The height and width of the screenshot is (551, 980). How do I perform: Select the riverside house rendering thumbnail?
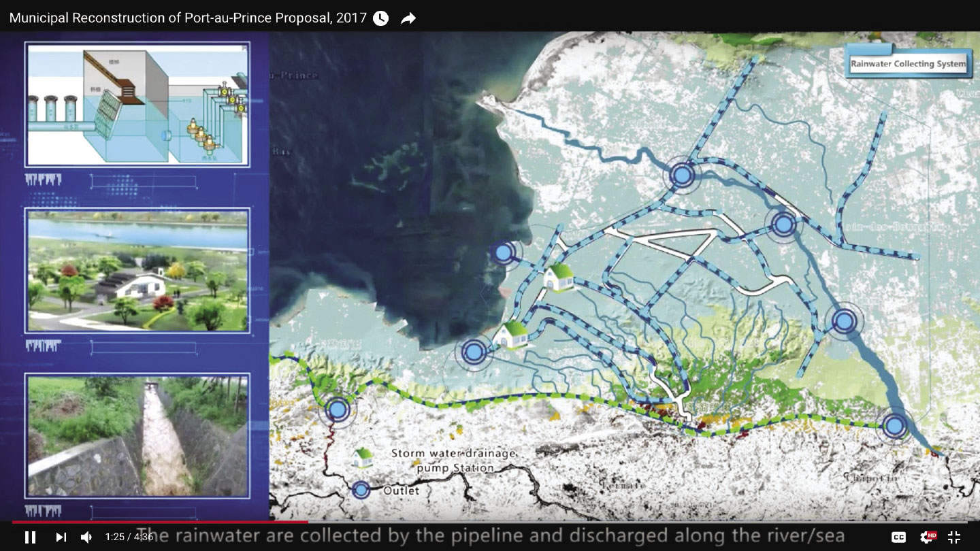(137, 271)
